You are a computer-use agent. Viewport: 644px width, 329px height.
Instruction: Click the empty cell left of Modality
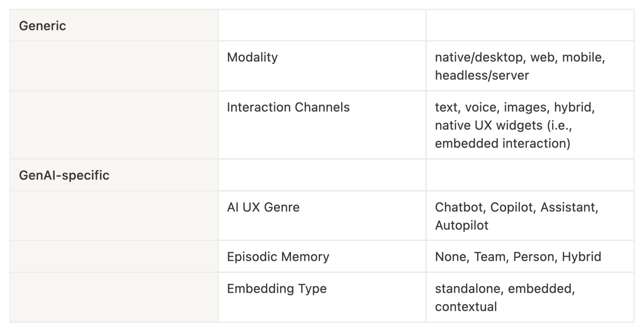coord(114,66)
